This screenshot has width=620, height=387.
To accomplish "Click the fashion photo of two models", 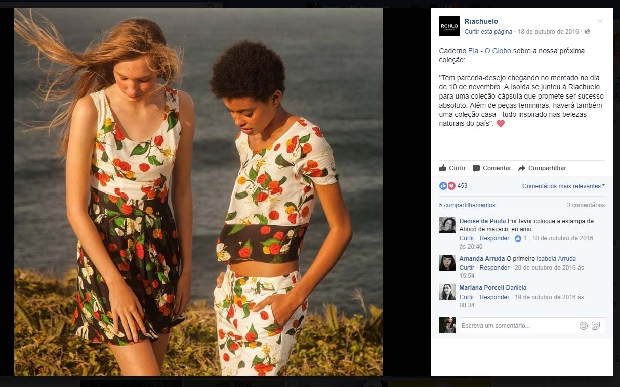I will 198,192.
